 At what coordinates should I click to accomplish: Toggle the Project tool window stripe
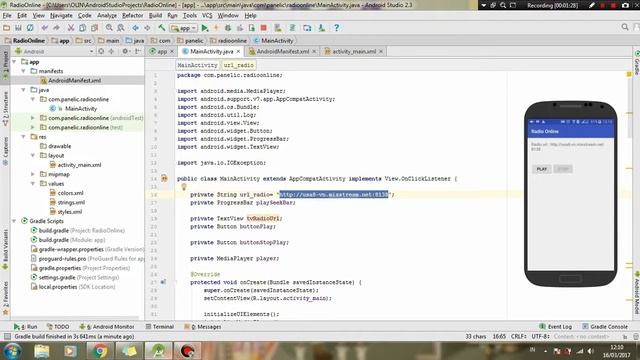pyautogui.click(x=5, y=65)
